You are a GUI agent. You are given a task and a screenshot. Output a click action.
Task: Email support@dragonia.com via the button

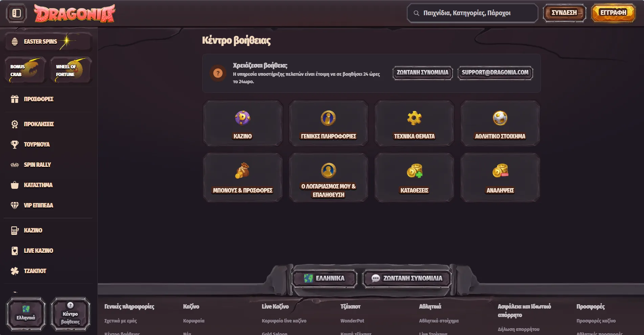(x=495, y=72)
